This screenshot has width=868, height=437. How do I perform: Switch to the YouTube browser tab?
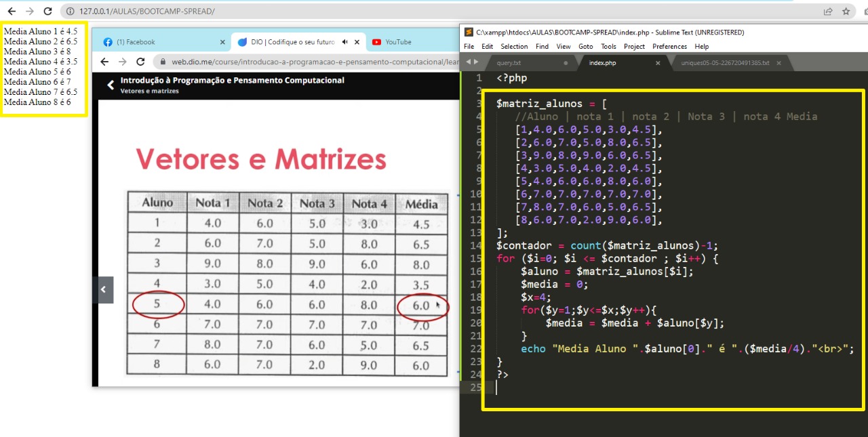tap(398, 42)
